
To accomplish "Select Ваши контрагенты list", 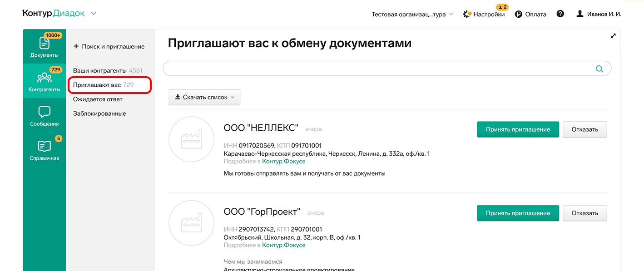I will click(x=108, y=70).
